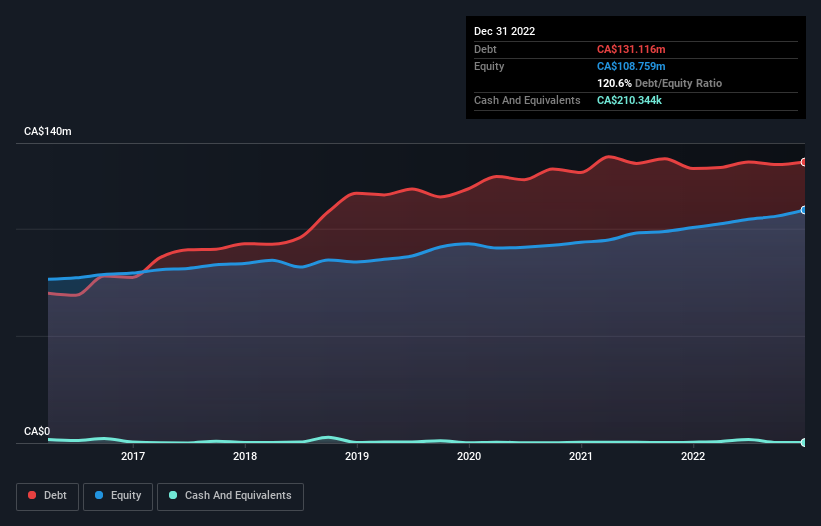Click the Debt value CA$131.116m

tap(631, 49)
